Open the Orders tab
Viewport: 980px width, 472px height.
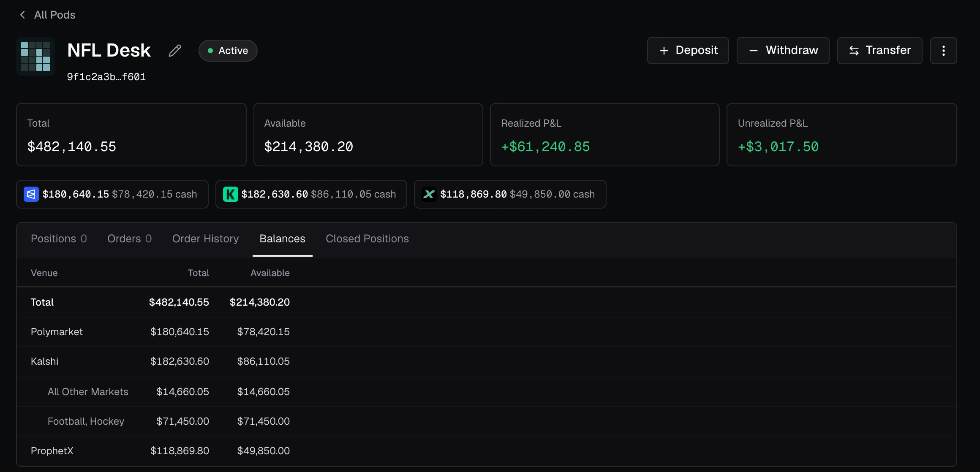click(129, 239)
